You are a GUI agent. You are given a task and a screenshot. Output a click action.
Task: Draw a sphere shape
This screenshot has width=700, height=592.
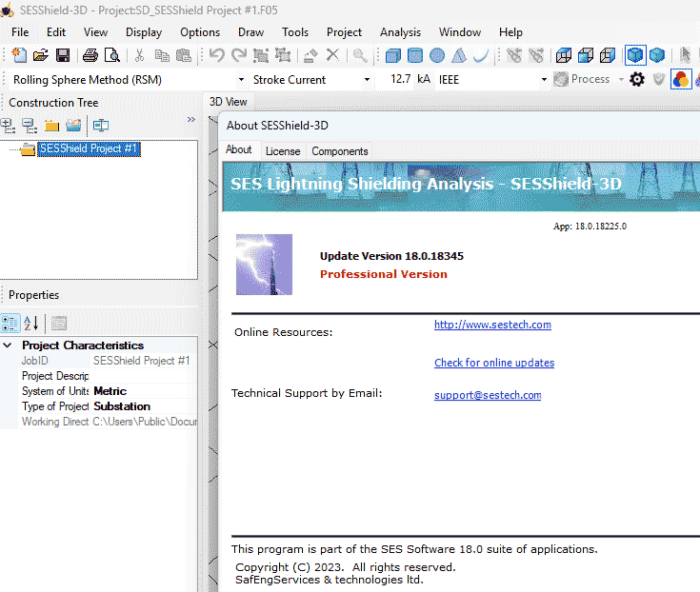pos(437,55)
